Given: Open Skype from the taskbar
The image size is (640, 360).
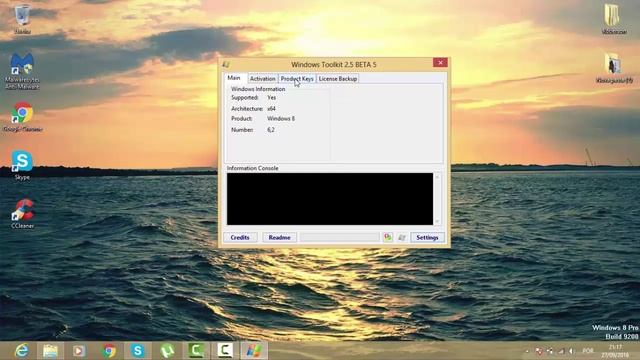Looking at the screenshot, I should tap(138, 351).
